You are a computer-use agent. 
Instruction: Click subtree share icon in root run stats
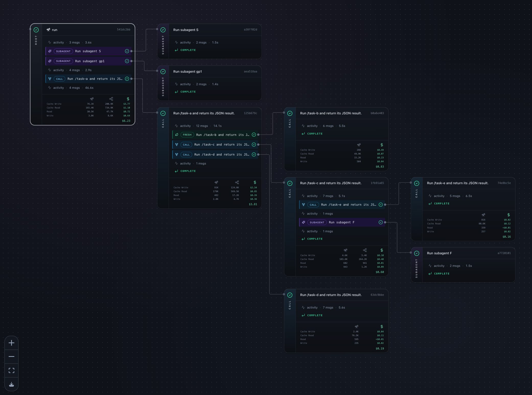pyautogui.click(x=111, y=99)
